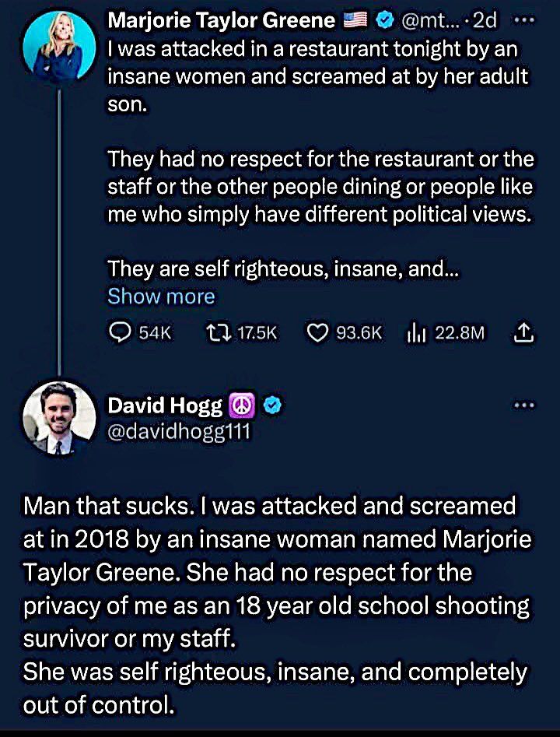
Task: Click Marjorie Taylor Greene's verified badge
Action: coord(385,19)
